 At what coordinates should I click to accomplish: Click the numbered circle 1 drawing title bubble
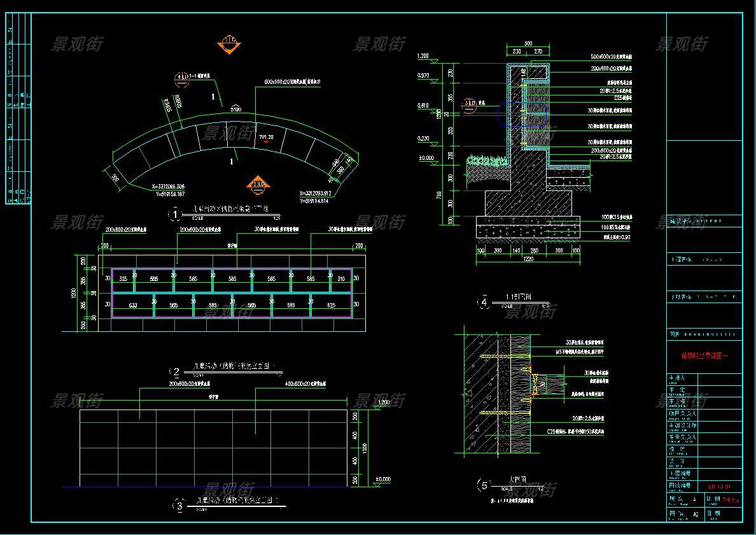[x=175, y=215]
